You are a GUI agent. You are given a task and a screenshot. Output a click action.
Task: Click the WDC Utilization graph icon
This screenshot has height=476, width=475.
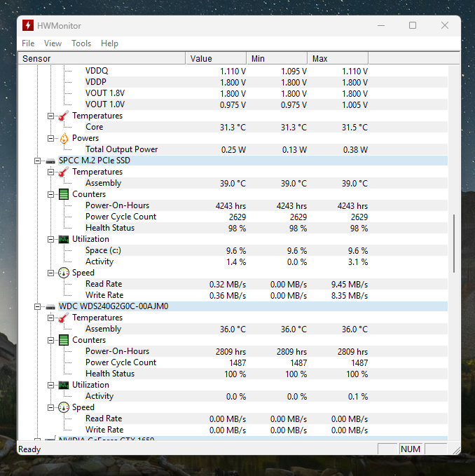[x=64, y=386]
